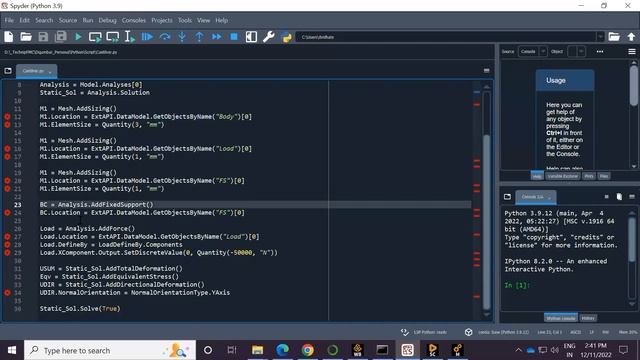The image size is (640, 360).
Task: Save the current file
Action: tap(43, 37)
